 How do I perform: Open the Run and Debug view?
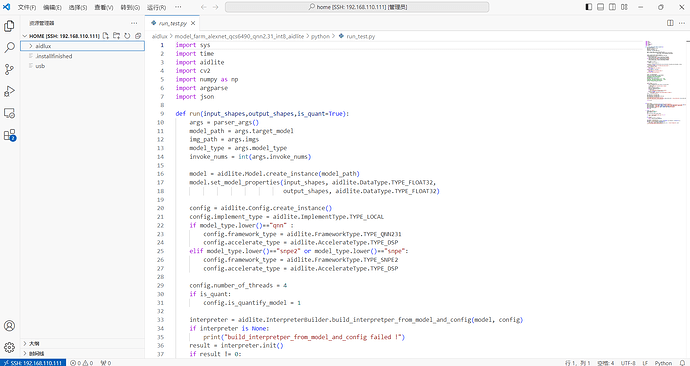coord(9,91)
